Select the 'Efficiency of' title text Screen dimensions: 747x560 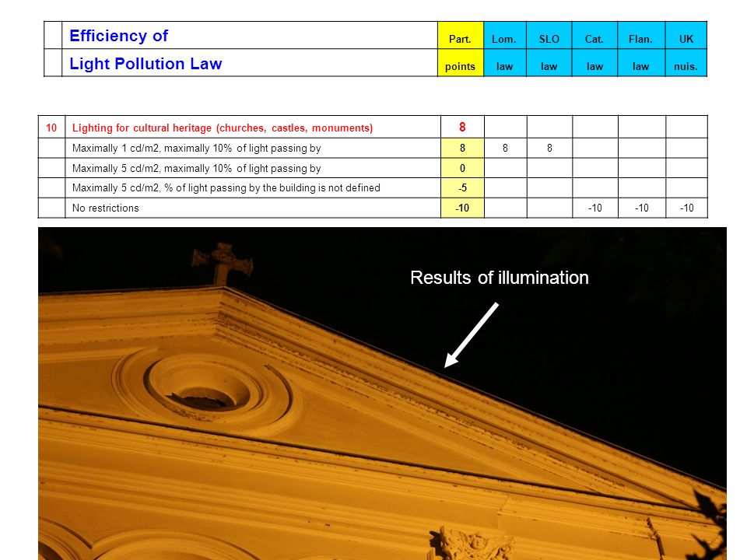click(x=118, y=36)
